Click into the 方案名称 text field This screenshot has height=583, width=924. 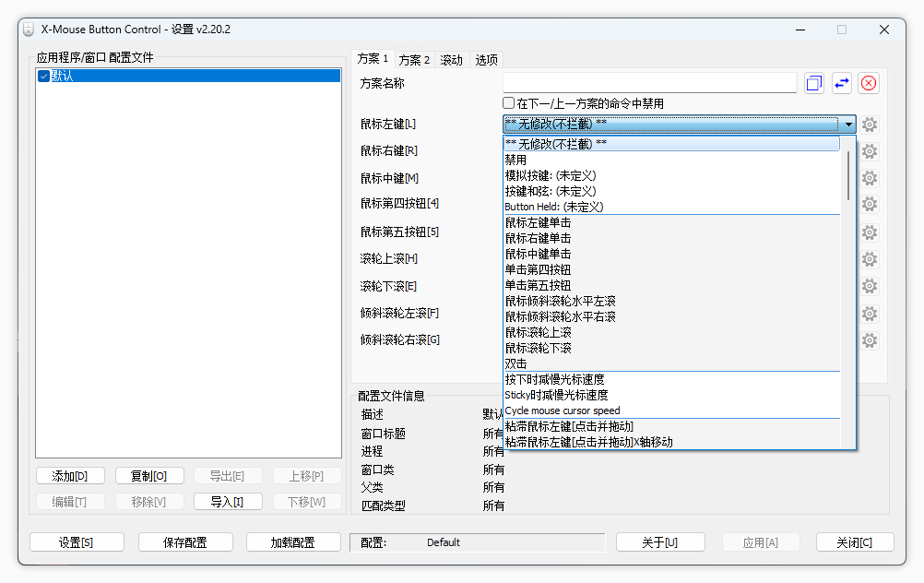pos(649,83)
